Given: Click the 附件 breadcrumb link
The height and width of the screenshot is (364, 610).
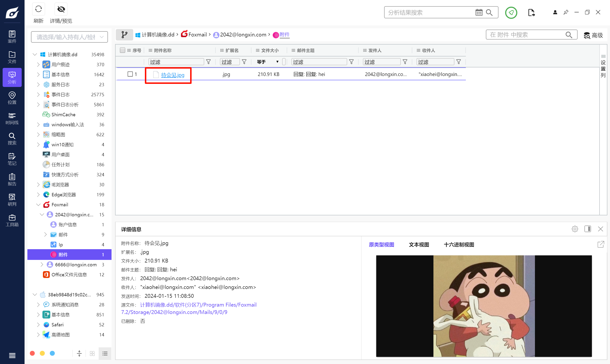Looking at the screenshot, I should [285, 35].
